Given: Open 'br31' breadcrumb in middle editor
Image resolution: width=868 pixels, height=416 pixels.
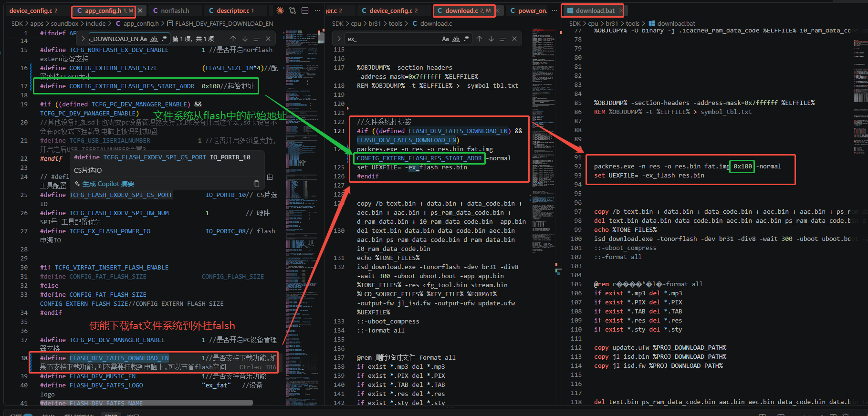Looking at the screenshot, I should point(375,23).
